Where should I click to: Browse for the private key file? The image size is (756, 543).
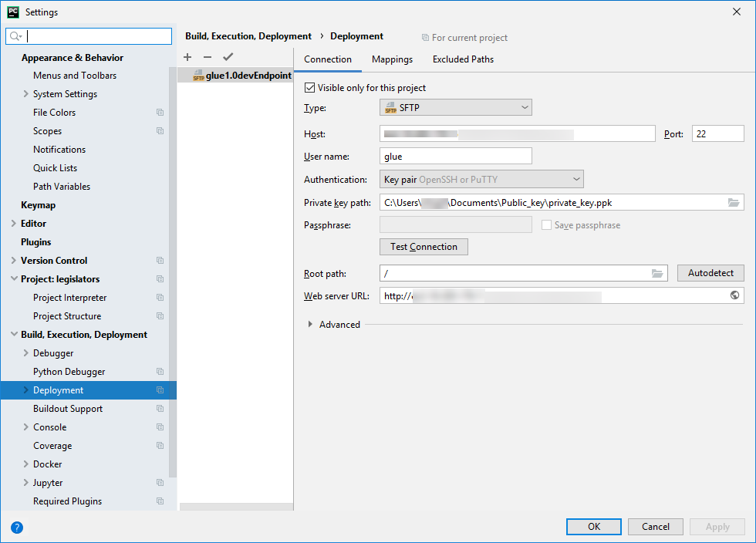coord(734,202)
